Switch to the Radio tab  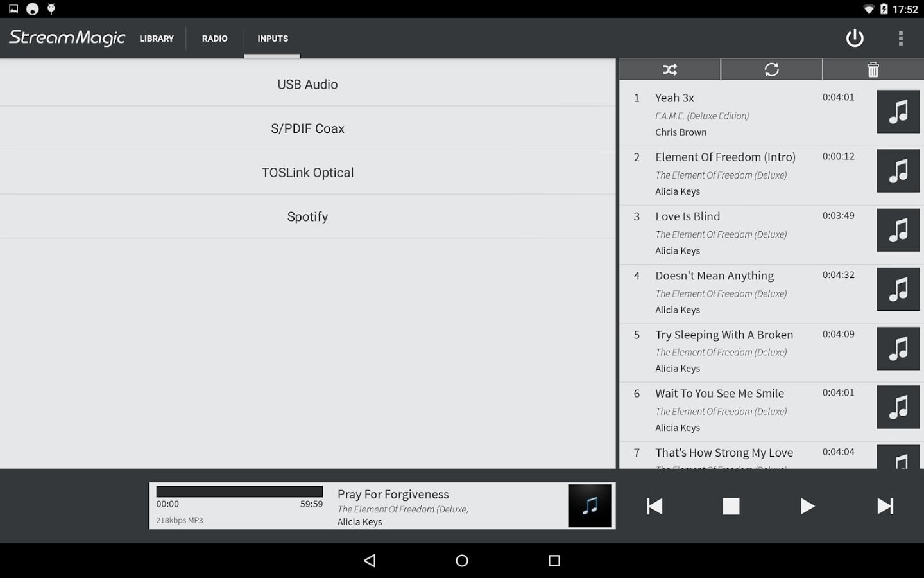click(x=214, y=39)
